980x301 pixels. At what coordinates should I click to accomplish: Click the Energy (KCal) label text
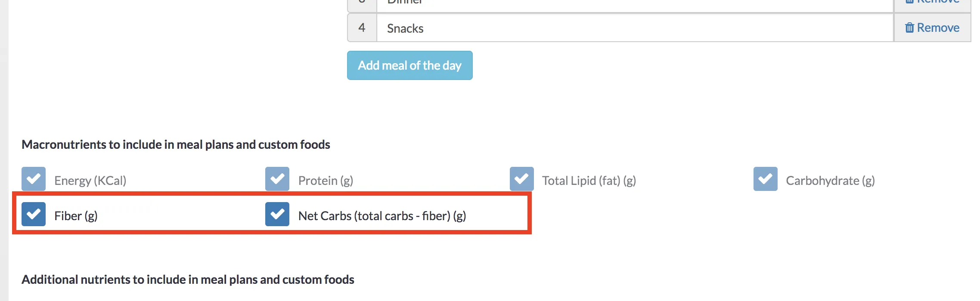[90, 181]
